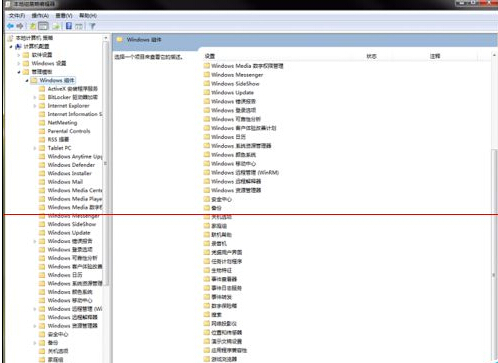Image resolution: width=498 pixels, height=363 pixels.
Task: Click the 设置 column header
Action: pos(210,56)
